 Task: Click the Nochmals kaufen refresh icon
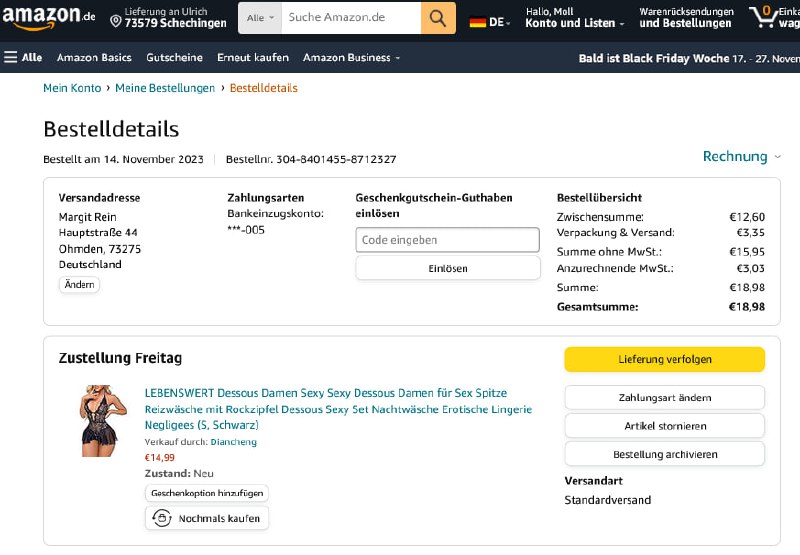tap(161, 518)
